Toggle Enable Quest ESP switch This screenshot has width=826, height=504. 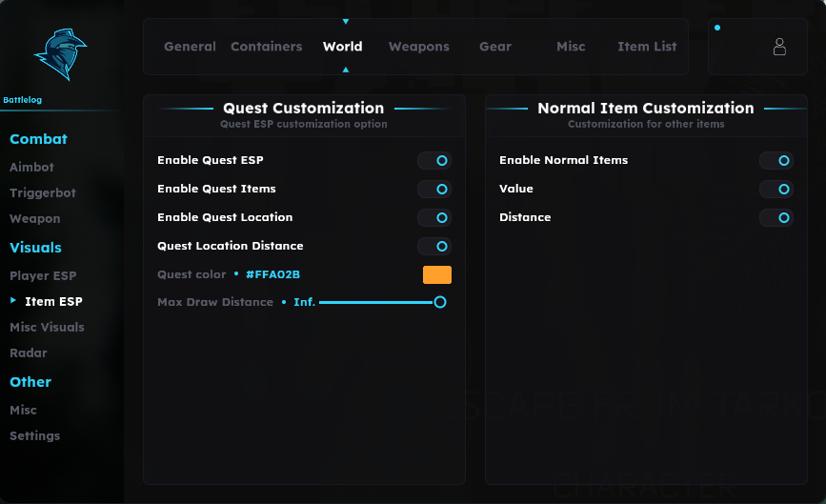[434, 161]
